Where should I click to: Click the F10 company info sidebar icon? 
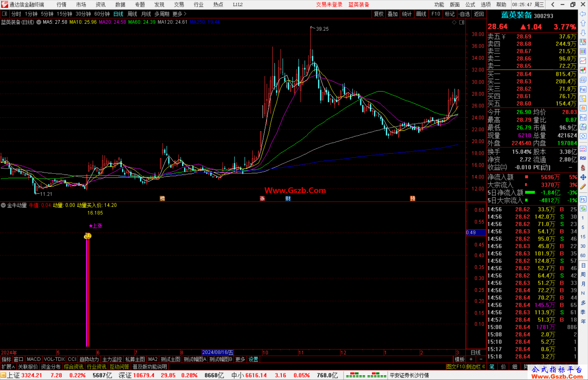click(583, 89)
